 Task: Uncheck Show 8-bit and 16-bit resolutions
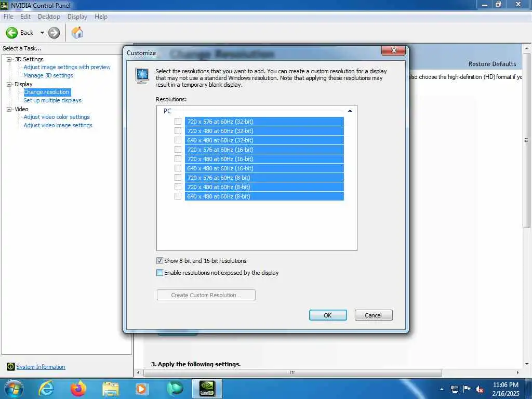(159, 261)
